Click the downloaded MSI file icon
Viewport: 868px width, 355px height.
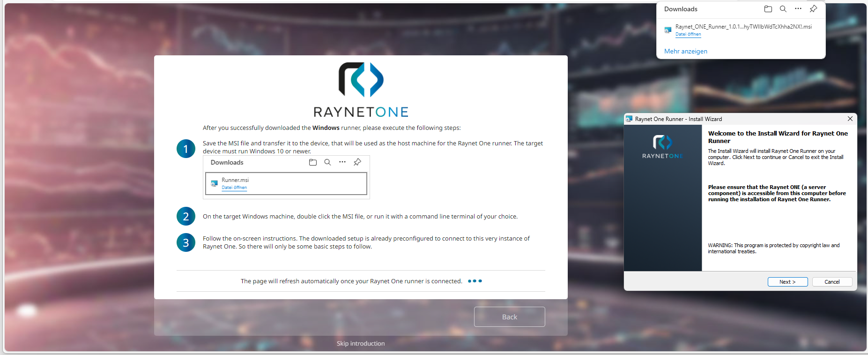668,30
